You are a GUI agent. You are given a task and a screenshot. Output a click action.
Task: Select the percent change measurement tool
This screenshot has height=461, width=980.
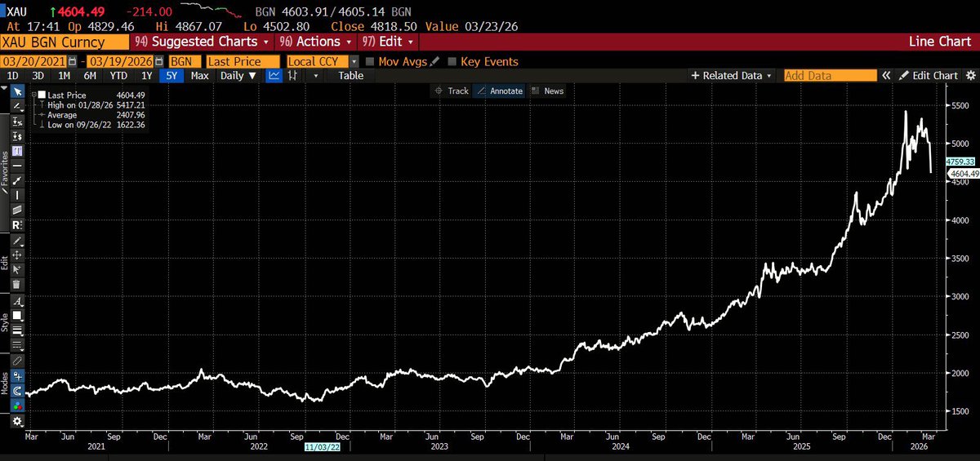18,121
